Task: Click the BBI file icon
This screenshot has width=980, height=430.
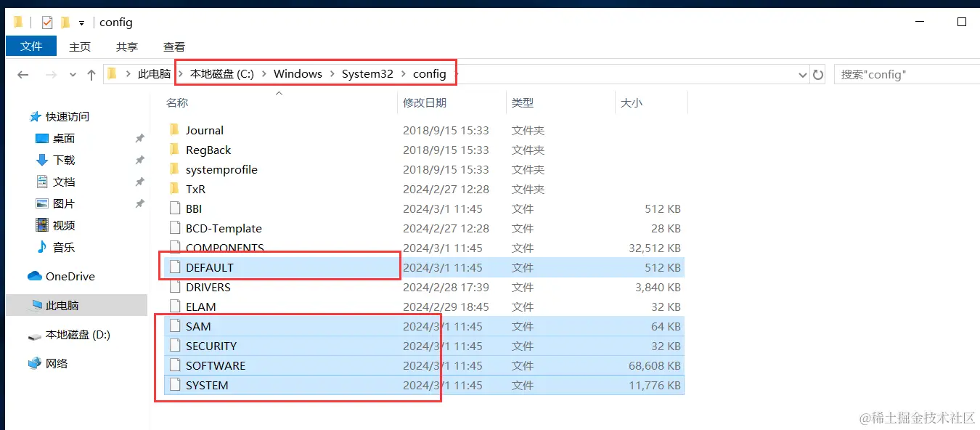Action: tap(174, 208)
